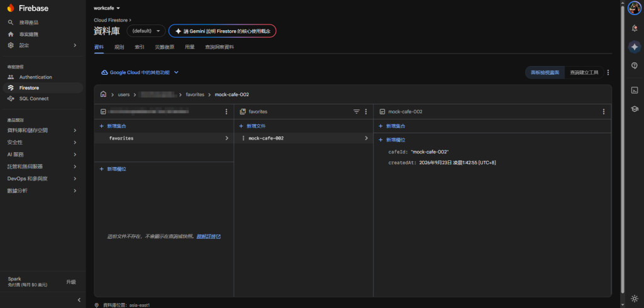Open the mock-cafe-002 panel three-dot menu
Screen dimensions: 644x308
point(604,112)
